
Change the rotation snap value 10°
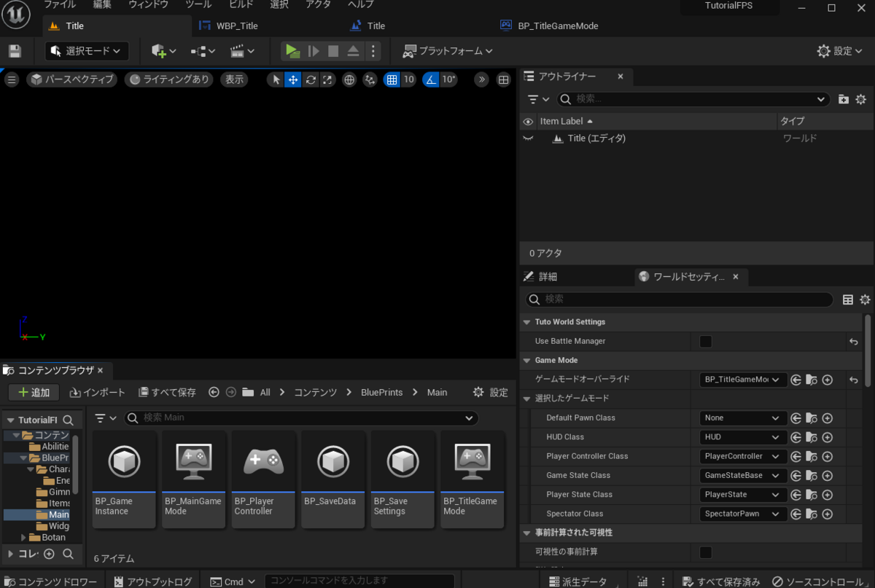click(448, 79)
